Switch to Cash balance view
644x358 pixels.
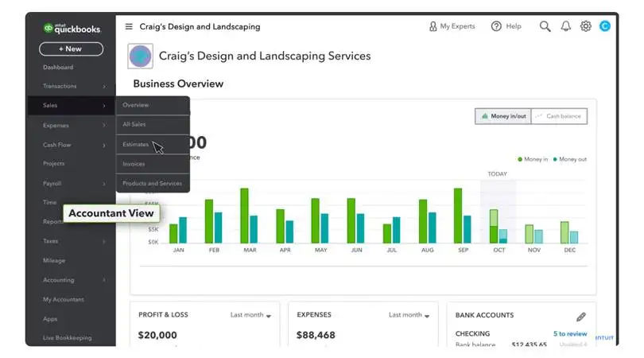(559, 116)
